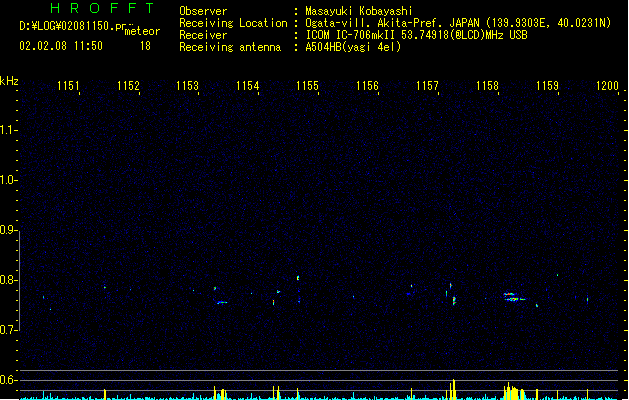Click the 1158 time axis label

pos(487,86)
